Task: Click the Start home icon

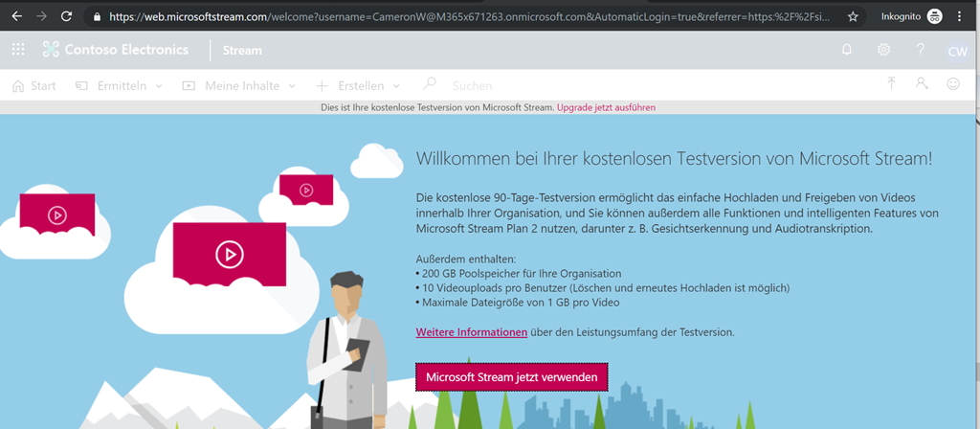Action: click(x=19, y=85)
